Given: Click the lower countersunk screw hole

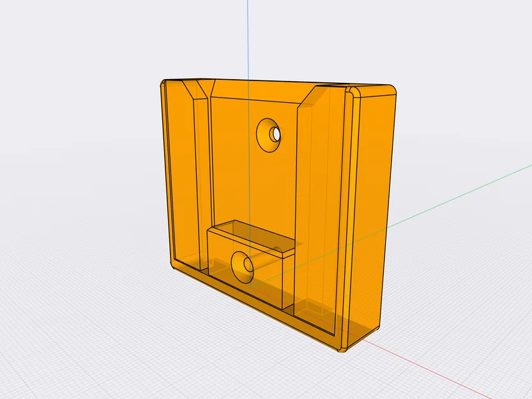Looking at the screenshot, I should click(243, 267).
